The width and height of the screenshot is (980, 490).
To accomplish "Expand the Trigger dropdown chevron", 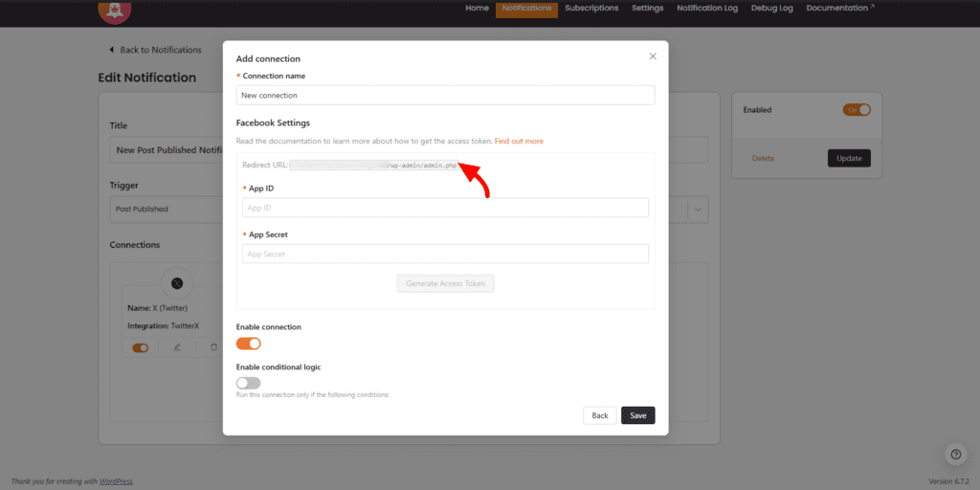I will 698,210.
